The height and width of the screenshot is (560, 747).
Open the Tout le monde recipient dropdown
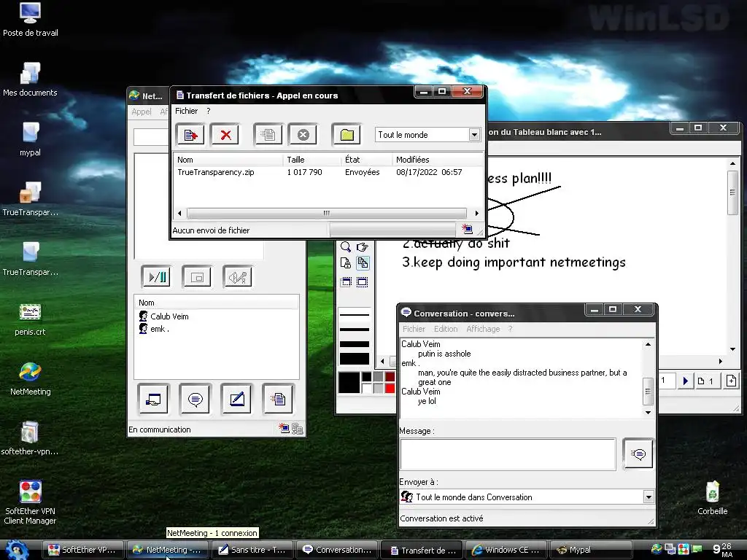point(474,135)
